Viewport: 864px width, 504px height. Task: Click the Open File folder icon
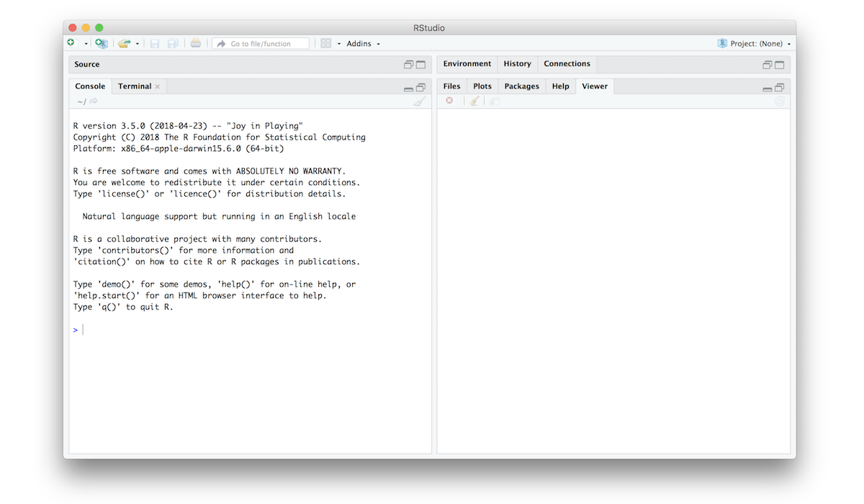(125, 44)
